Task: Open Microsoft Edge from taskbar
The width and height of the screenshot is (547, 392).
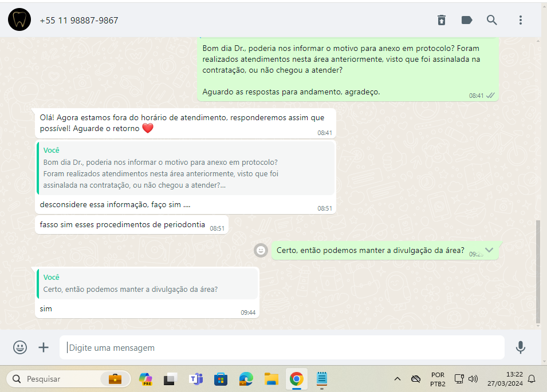Action: (x=246, y=379)
